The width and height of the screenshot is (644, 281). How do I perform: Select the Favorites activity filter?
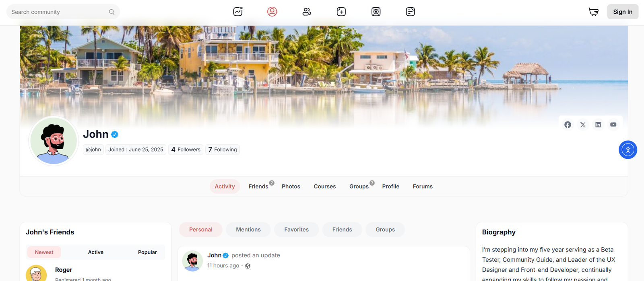pos(297,230)
